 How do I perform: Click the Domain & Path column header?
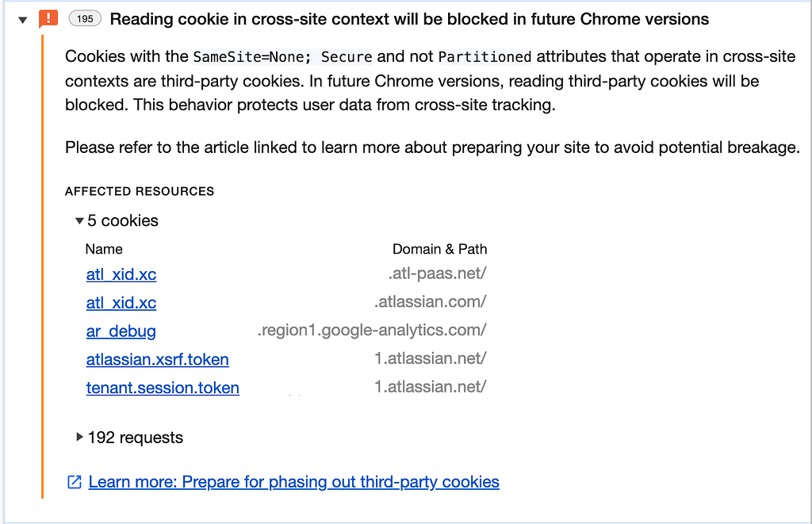pos(439,249)
